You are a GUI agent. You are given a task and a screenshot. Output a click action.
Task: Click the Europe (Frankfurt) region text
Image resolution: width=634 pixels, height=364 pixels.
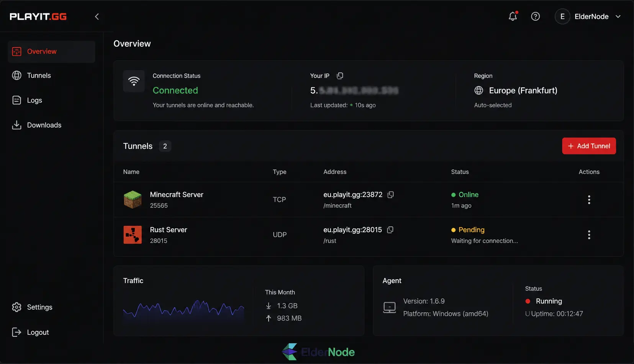[523, 90]
